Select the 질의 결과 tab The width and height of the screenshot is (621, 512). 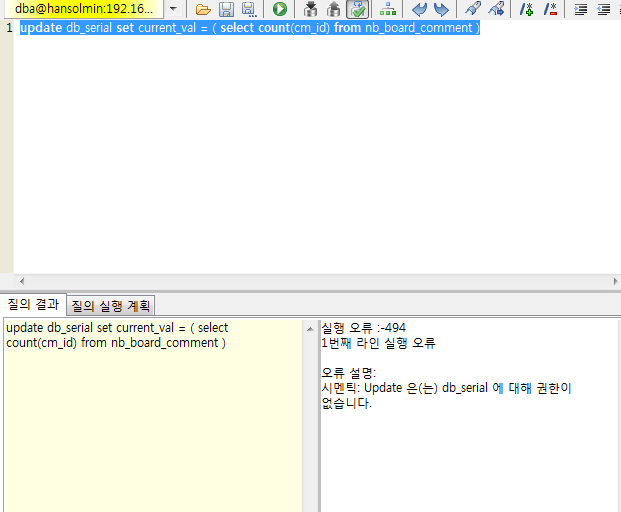click(x=33, y=305)
